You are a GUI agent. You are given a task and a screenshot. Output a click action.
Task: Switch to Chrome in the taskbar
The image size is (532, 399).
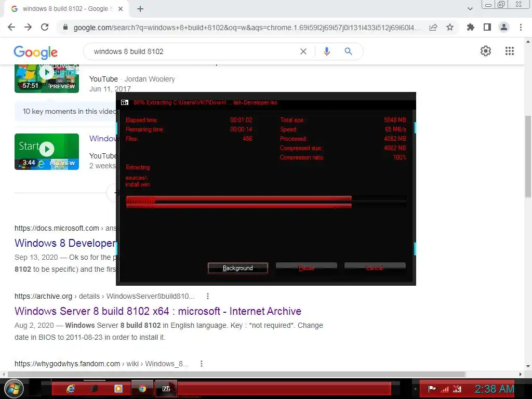pos(142,389)
